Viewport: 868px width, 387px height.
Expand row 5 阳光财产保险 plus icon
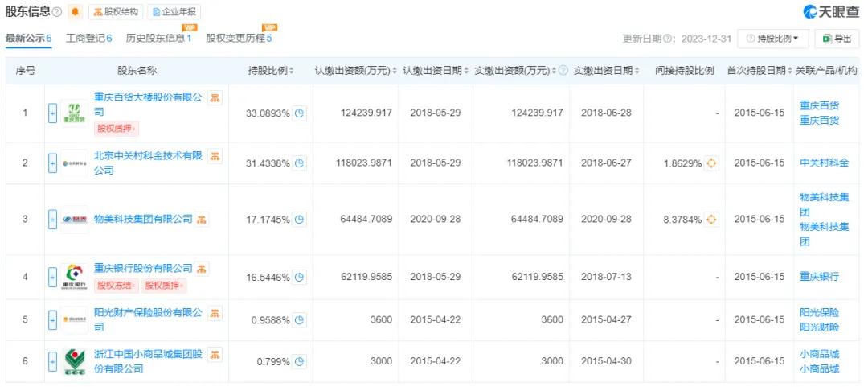coord(52,320)
